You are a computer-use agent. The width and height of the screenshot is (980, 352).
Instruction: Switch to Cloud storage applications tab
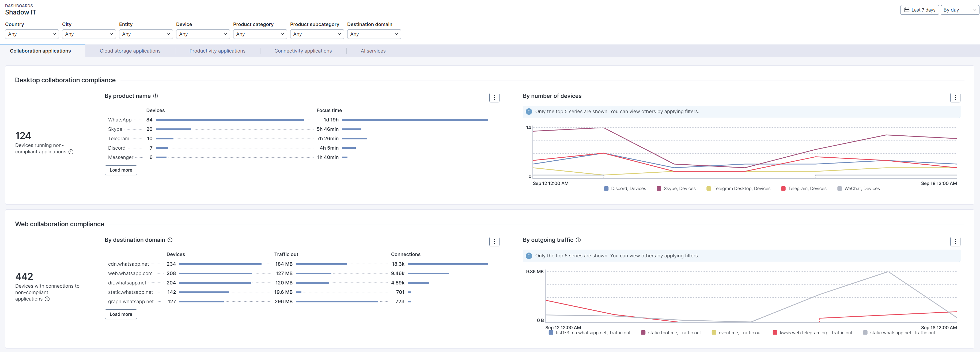click(x=130, y=51)
